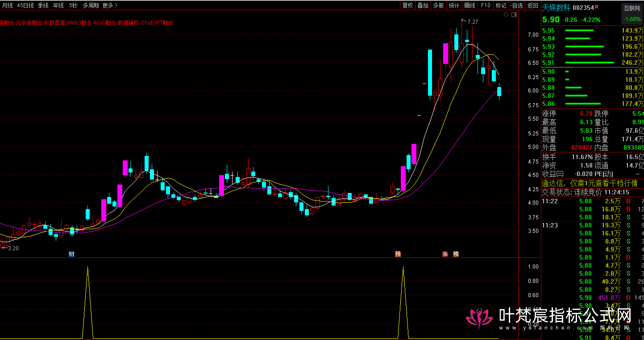Switch to the 月线 monthly period

(7, 5)
